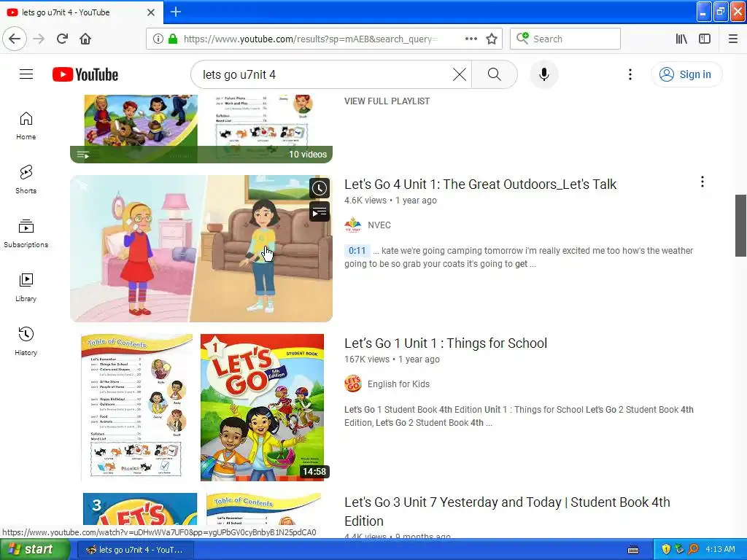Click the YouTube logo

pos(85,75)
